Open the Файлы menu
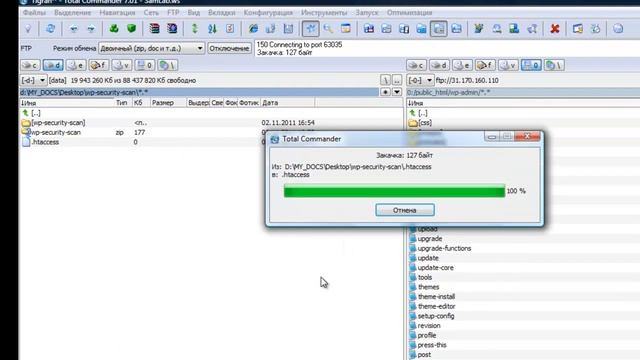This screenshot has width=640, height=360. click(x=34, y=13)
